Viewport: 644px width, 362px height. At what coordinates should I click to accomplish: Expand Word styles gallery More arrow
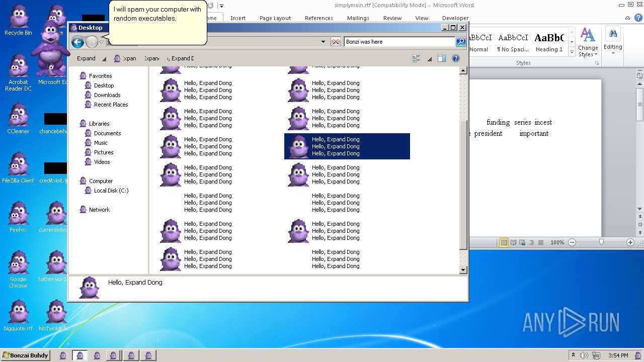[x=572, y=52]
